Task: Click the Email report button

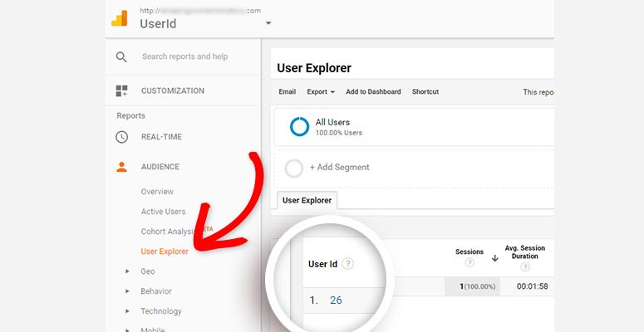Action: click(x=287, y=92)
